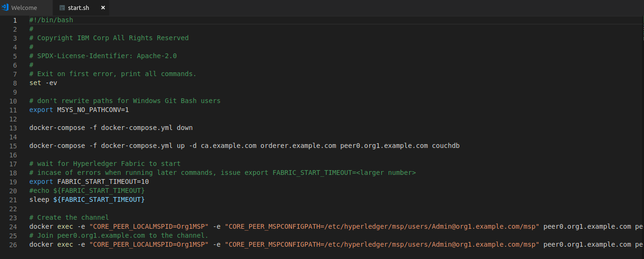
Task: Click "CORE_PEER_LOCALMSPID=Org1MSP" string on line 24
Action: pyautogui.click(x=149, y=226)
